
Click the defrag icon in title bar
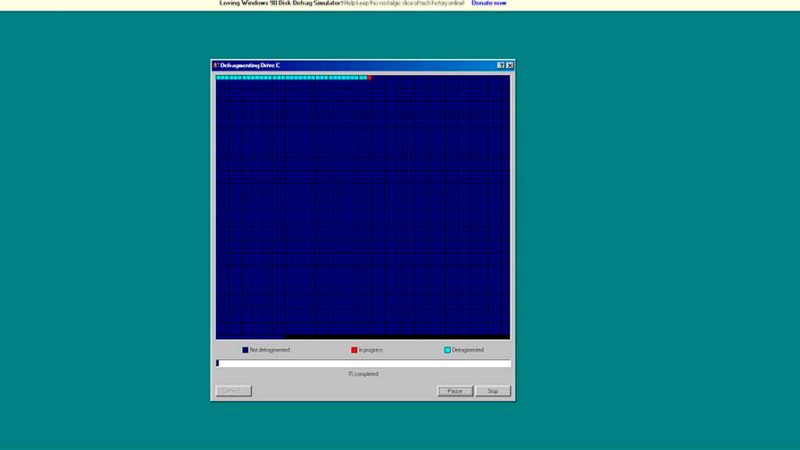pyautogui.click(x=216, y=65)
